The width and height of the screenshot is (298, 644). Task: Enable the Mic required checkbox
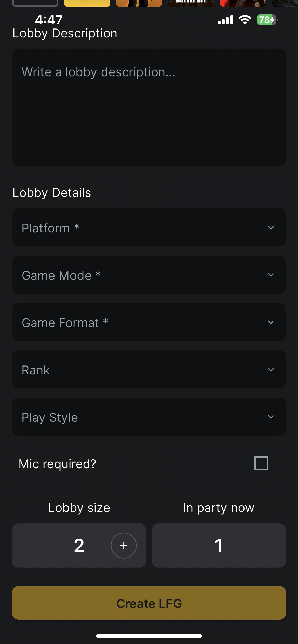click(261, 463)
